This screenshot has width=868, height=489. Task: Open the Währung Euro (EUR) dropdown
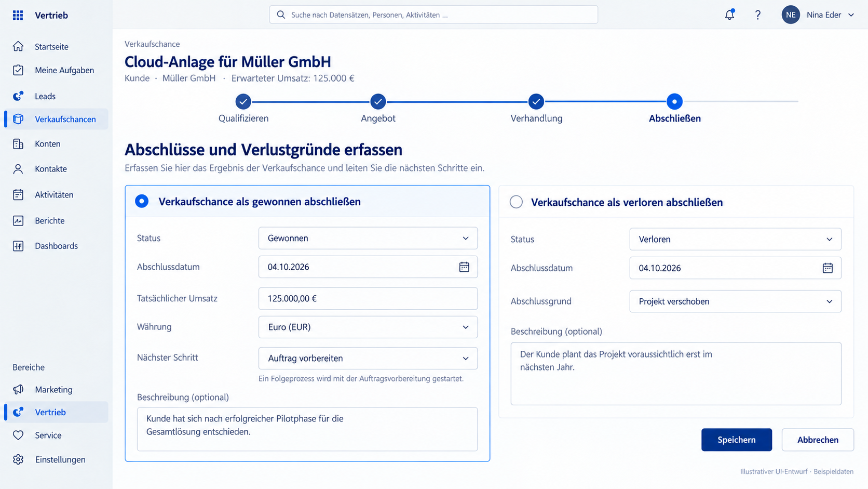368,327
